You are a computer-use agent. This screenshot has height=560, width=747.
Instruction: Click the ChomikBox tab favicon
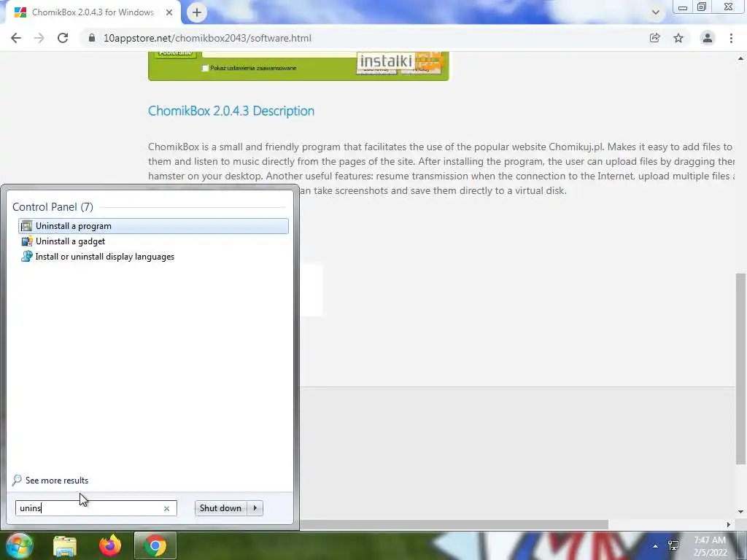[20, 12]
